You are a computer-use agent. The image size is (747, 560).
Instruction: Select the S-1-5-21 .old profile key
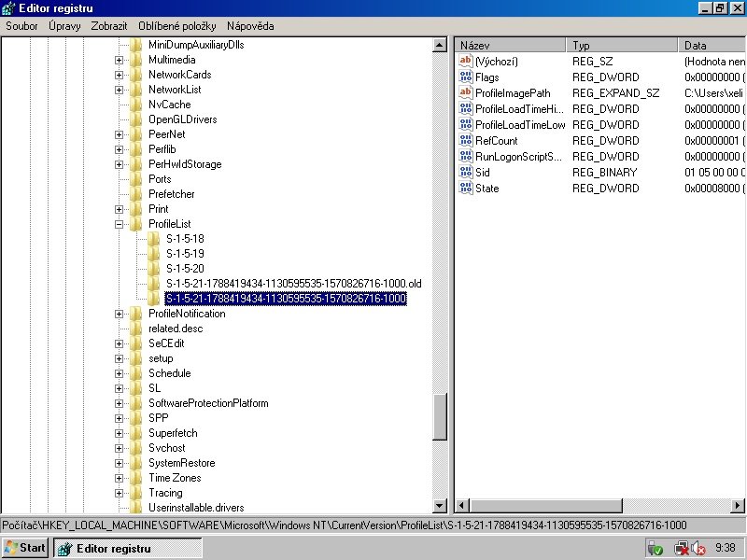pyautogui.click(x=293, y=284)
